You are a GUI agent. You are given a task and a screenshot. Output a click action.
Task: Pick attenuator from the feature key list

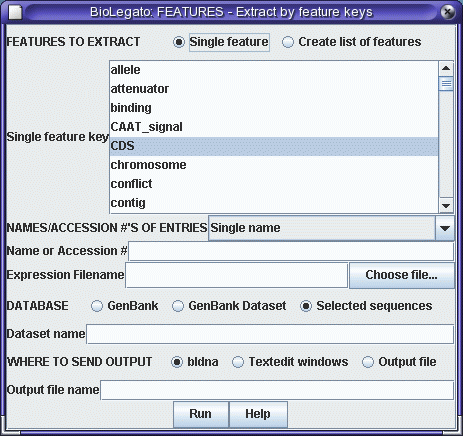[274, 89]
